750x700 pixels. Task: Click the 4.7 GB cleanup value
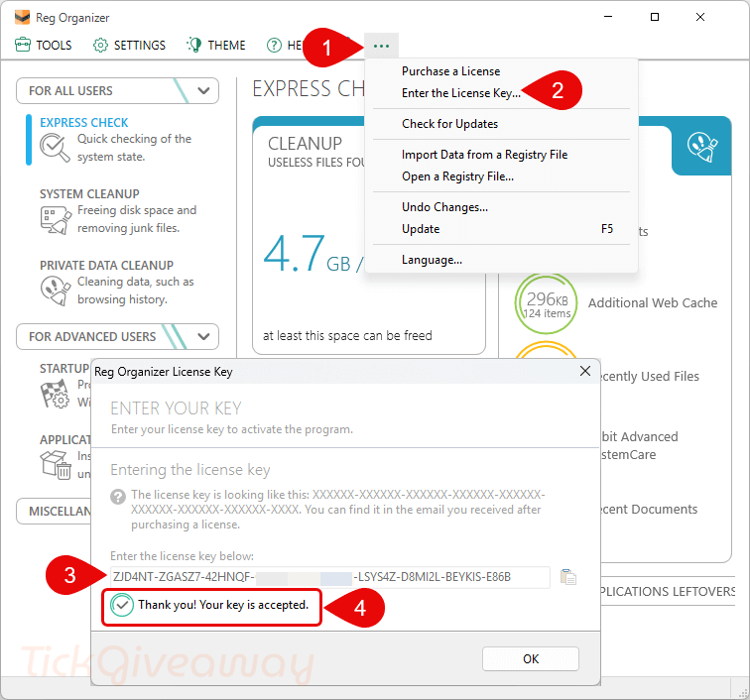(295, 254)
